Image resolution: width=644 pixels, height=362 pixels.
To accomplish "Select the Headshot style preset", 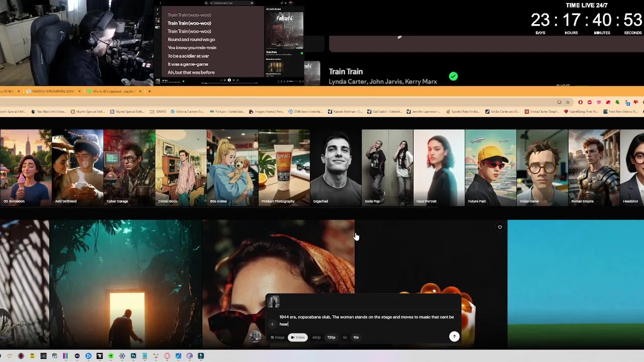I will point(632,167).
